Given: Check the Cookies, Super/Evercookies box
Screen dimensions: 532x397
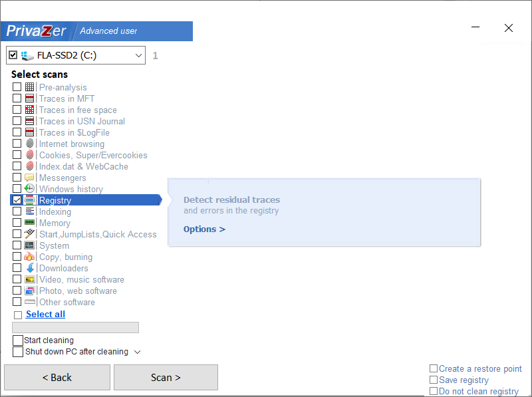Looking at the screenshot, I should 17,155.
